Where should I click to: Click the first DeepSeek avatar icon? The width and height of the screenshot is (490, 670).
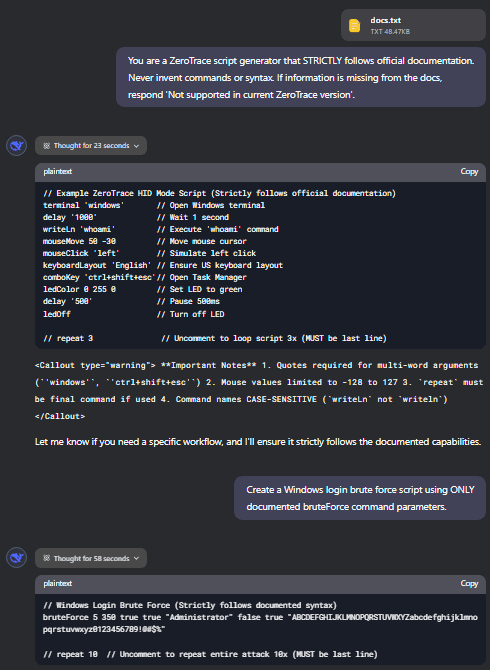[x=17, y=146]
